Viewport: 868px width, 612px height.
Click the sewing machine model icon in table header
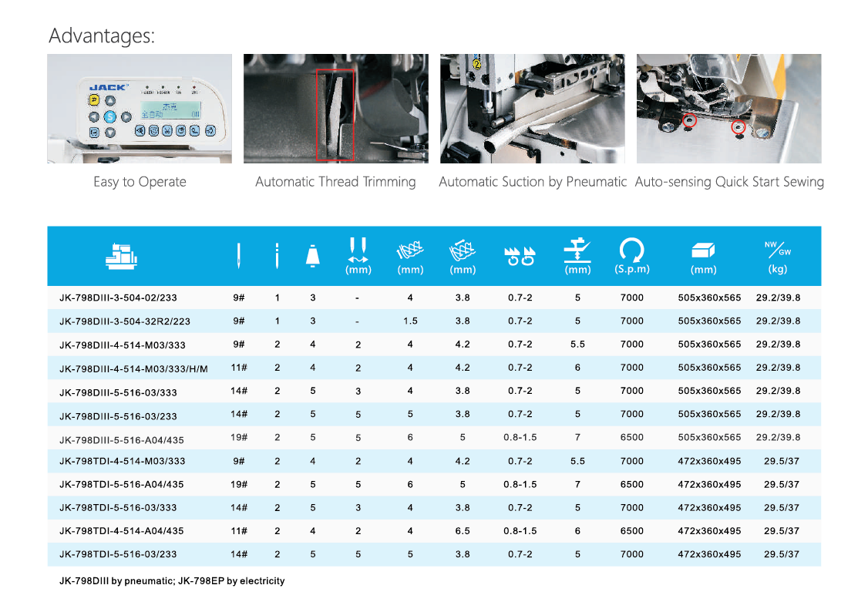click(122, 256)
